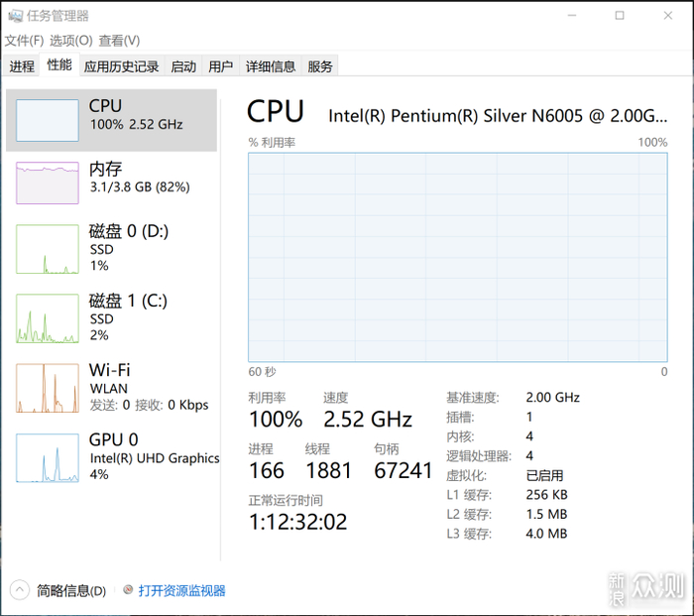
Task: Select the CPU usage thumbnail graph
Action: point(47,120)
